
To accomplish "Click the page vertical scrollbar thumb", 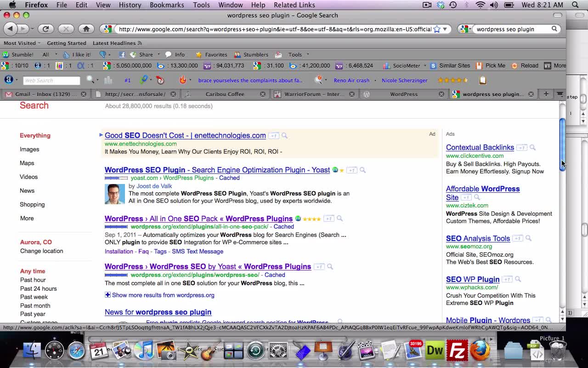I will (x=562, y=145).
